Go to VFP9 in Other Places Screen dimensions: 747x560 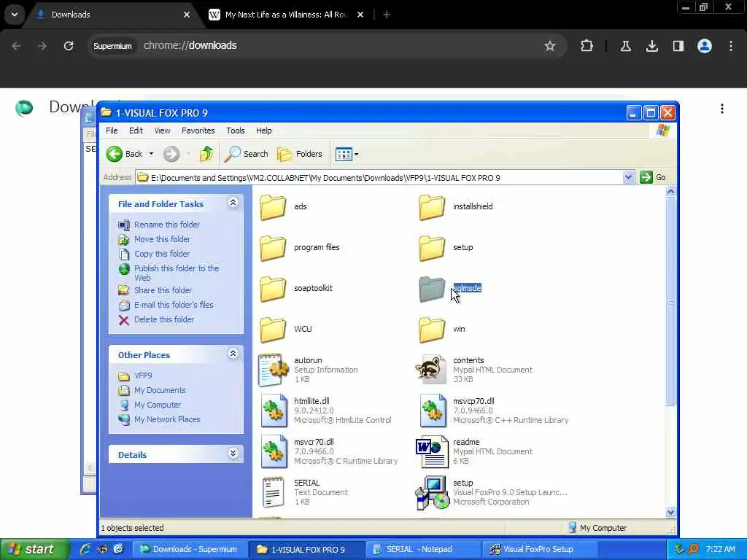tap(143, 376)
